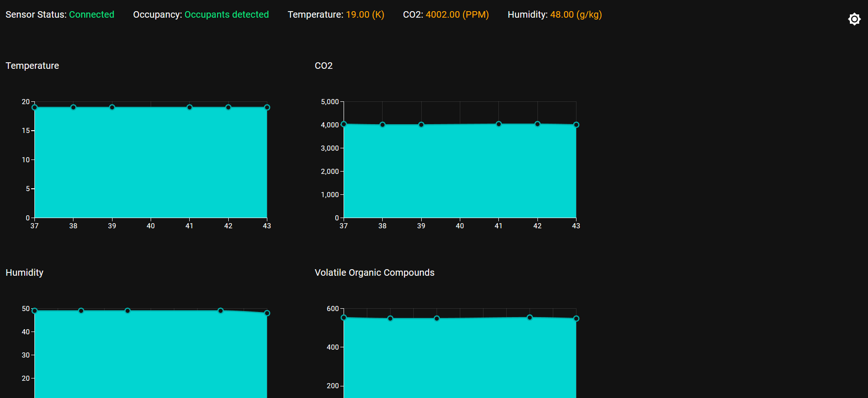Select Temperature chart data point at time 41
The width and height of the screenshot is (868, 398).
pos(190,107)
